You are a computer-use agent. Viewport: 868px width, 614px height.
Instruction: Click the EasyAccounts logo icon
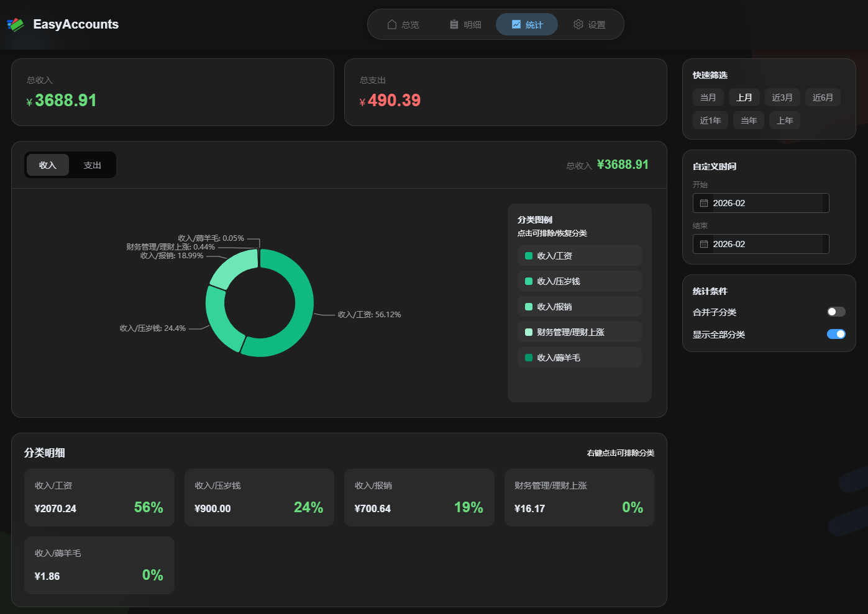click(x=16, y=25)
